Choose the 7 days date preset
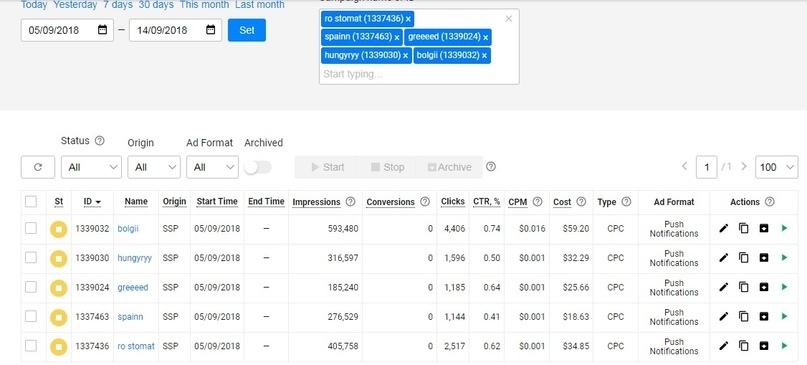Screen dimensions: 807x365 click(117, 5)
